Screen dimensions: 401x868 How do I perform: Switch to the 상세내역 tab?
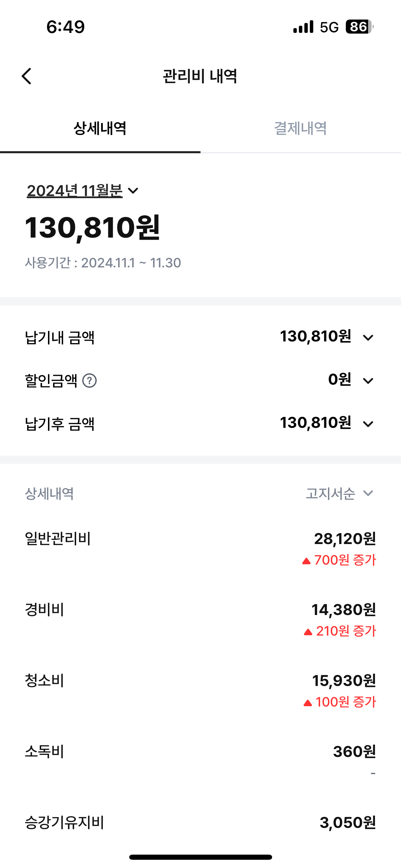tap(100, 129)
